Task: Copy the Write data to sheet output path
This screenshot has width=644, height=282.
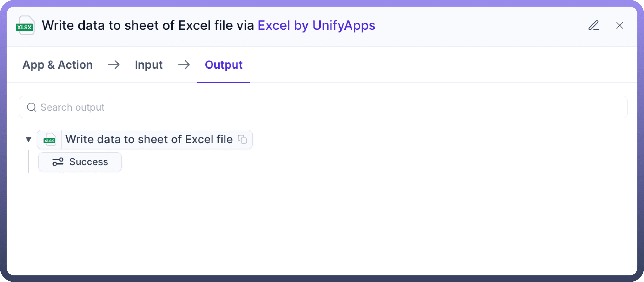Action: [x=242, y=139]
